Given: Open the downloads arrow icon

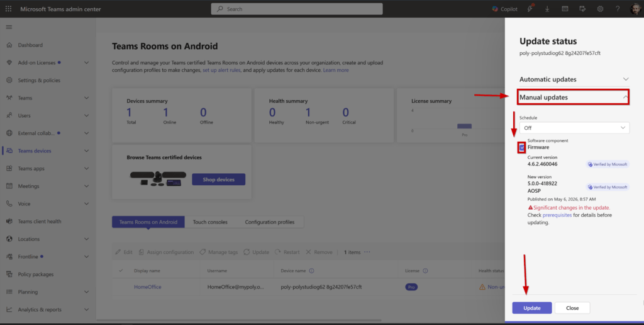Looking at the screenshot, I should tap(547, 9).
